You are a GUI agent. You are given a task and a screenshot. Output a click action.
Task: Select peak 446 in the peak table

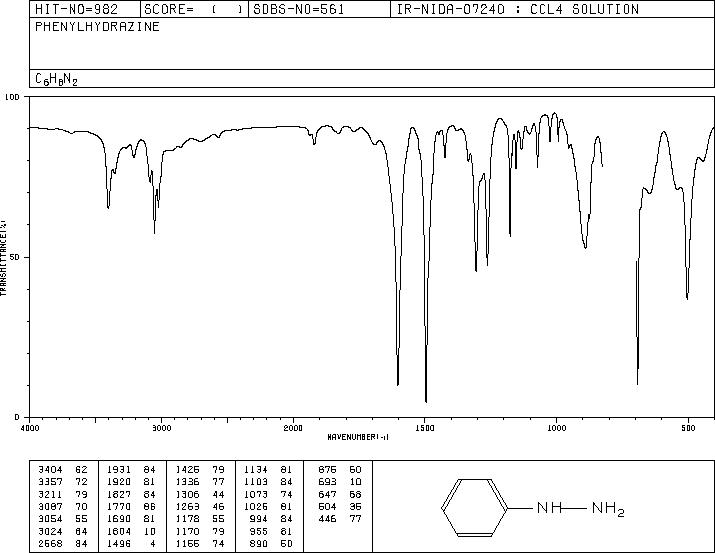tap(340, 519)
